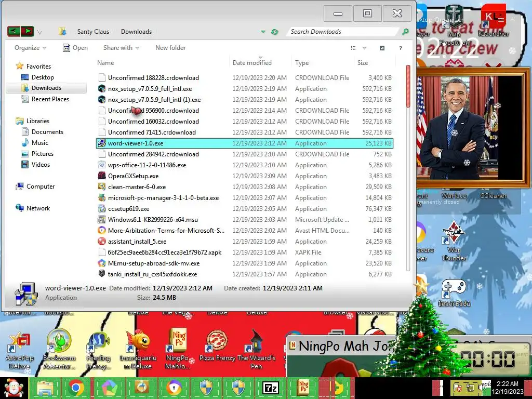Select Downloads in Favorites

pos(46,88)
